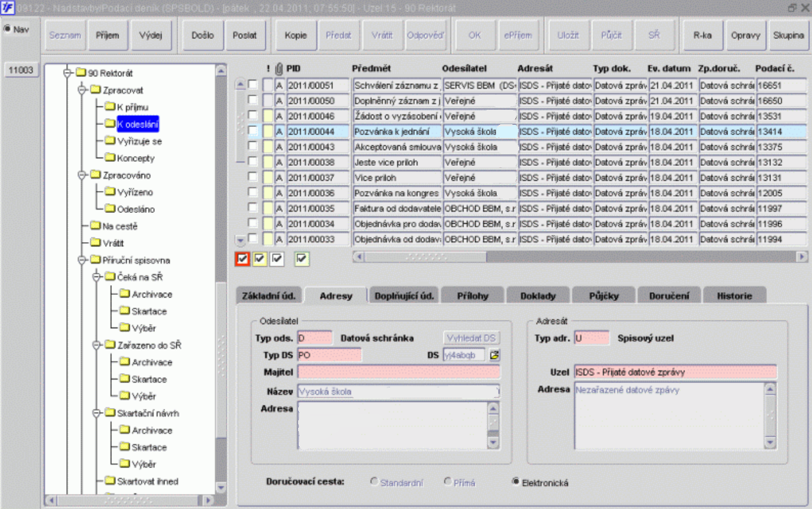Collapse the 90 Rektorát tree node

pyautogui.click(x=67, y=73)
